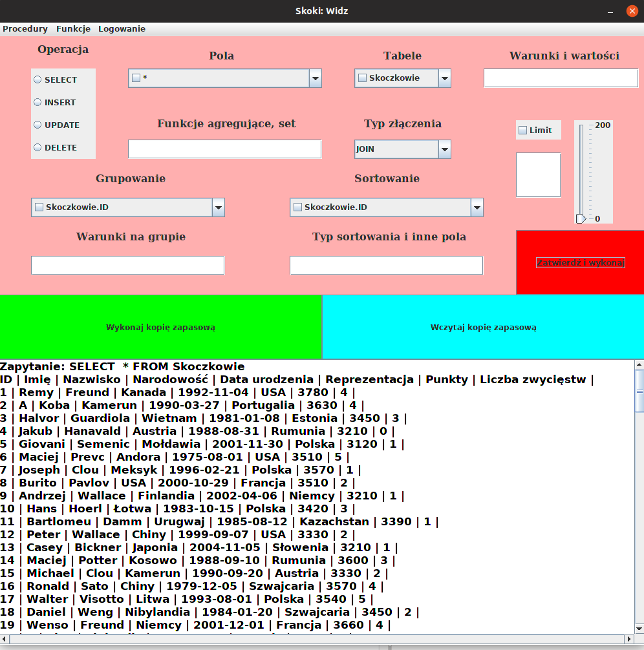Click the Warunki i wartości input field
The width and height of the screenshot is (644, 650).
click(560, 78)
